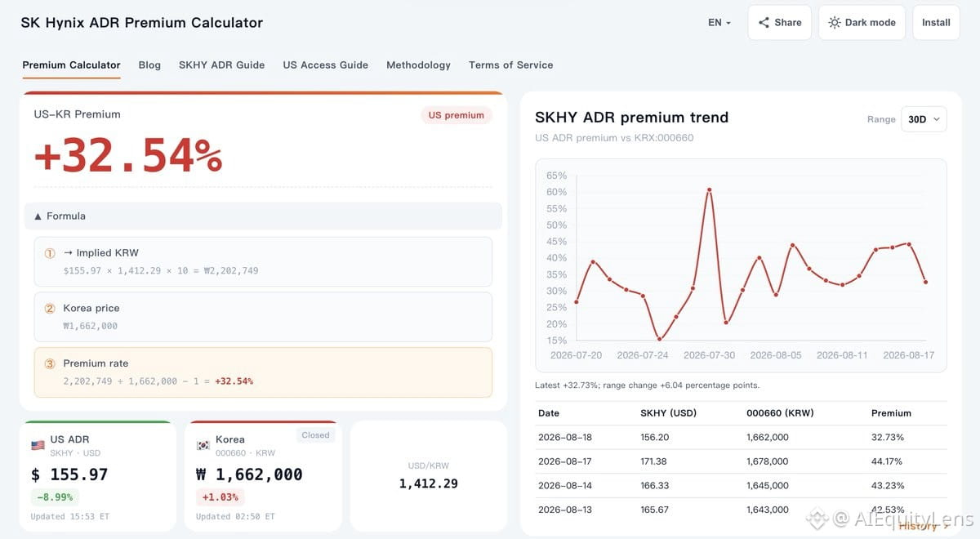The height and width of the screenshot is (539, 980).
Task: Click the Latest +32.73% range change note
Action: pyautogui.click(x=647, y=385)
